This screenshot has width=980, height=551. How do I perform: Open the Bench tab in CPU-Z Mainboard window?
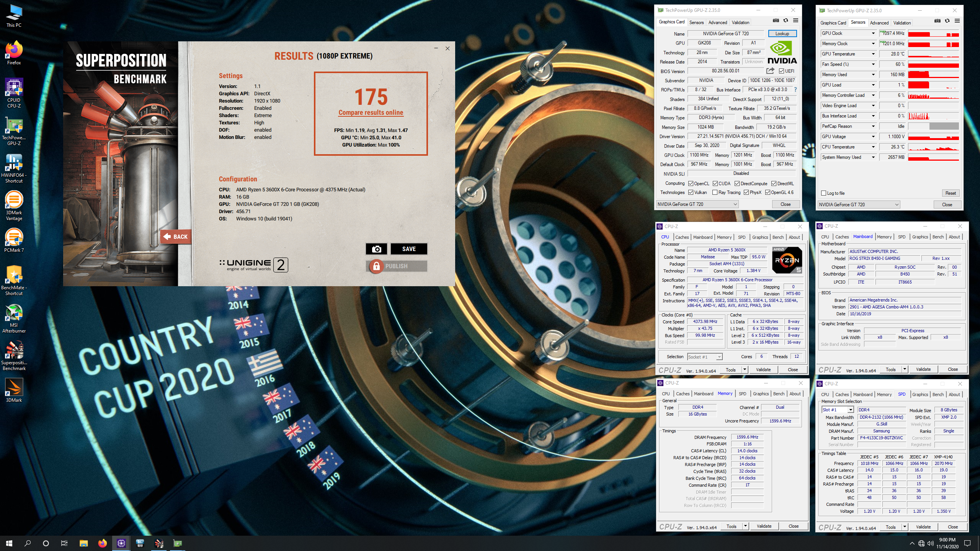938,237
